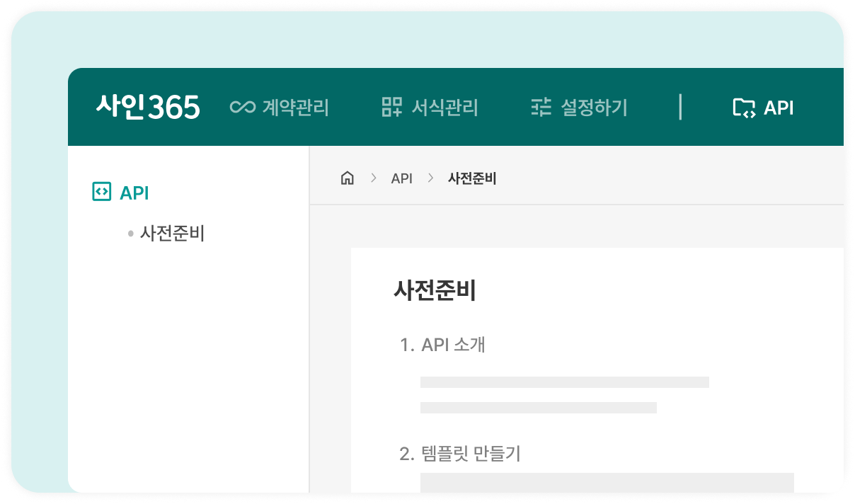Expand the first breadcrumb chevron after home
This screenshot has height=504, width=855.
click(373, 178)
